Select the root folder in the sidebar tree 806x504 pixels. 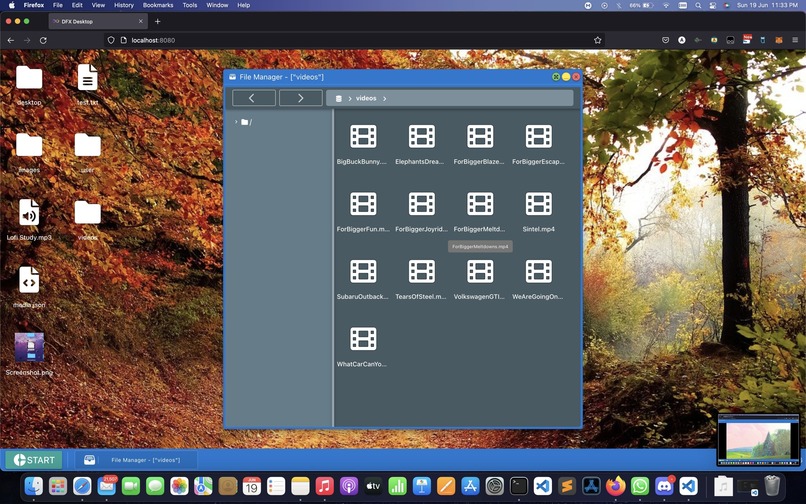[246, 122]
